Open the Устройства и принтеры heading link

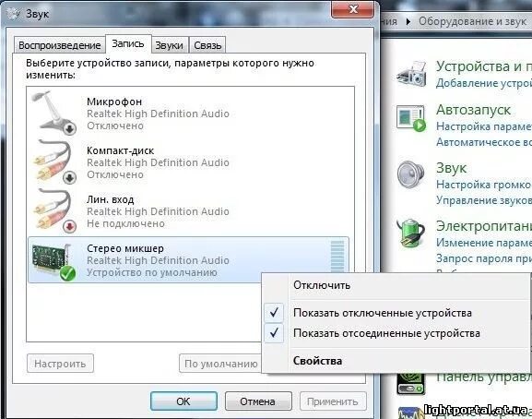point(484,66)
